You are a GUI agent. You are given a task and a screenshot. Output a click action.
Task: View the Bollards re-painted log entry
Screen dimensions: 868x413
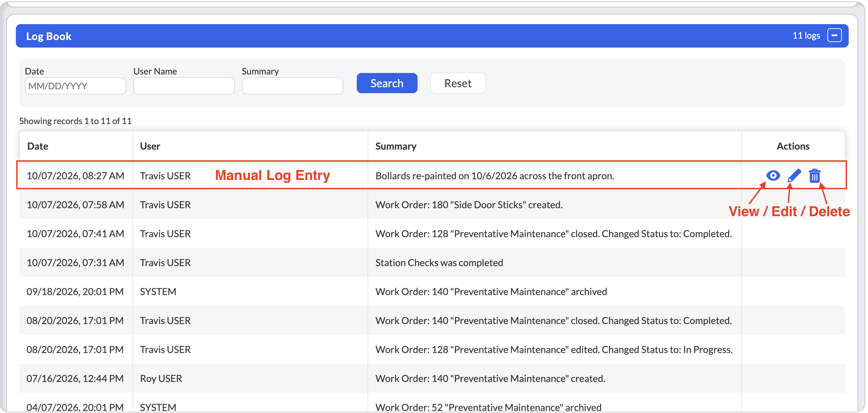point(773,175)
